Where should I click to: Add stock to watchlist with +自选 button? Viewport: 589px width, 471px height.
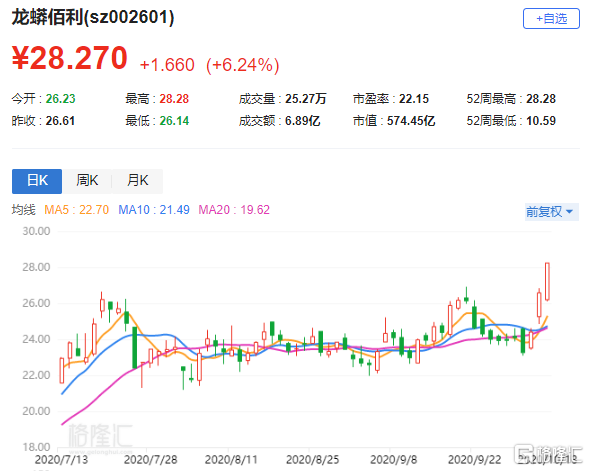(x=551, y=18)
